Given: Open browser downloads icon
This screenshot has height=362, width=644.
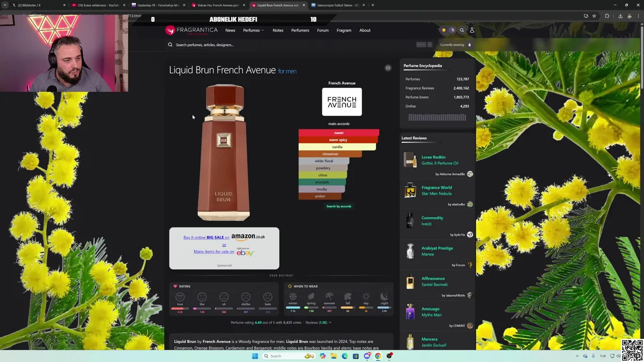Looking at the screenshot, I should [620, 16].
